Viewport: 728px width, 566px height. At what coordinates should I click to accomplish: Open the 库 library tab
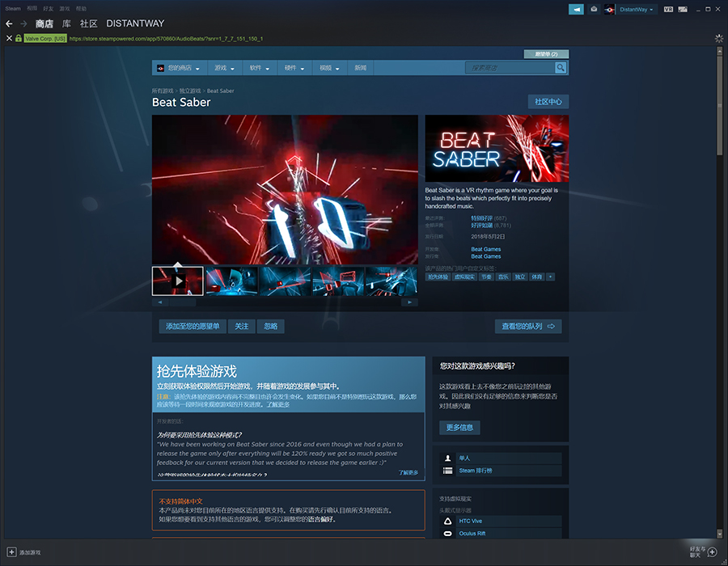pos(66,23)
